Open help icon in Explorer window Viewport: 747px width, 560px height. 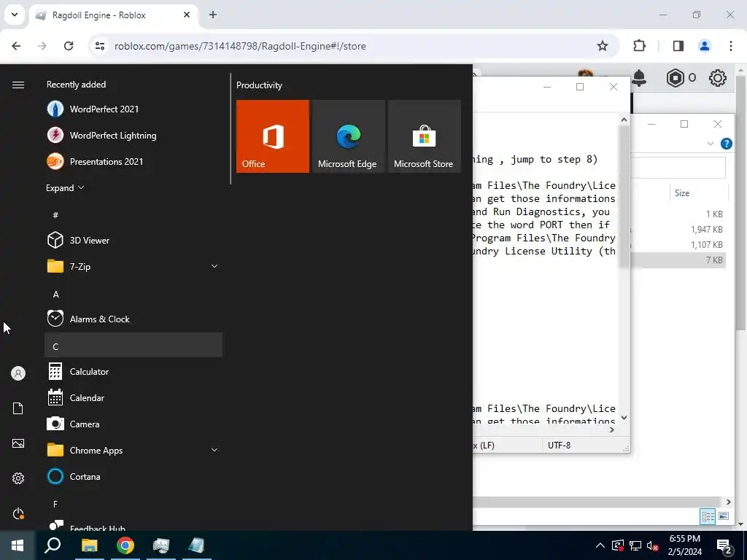coord(727,144)
